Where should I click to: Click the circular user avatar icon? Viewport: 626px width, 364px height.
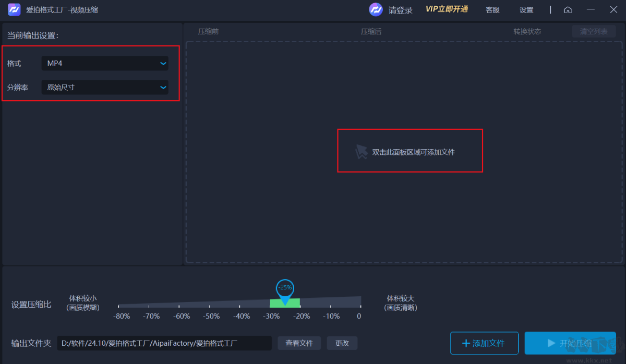coord(376,9)
